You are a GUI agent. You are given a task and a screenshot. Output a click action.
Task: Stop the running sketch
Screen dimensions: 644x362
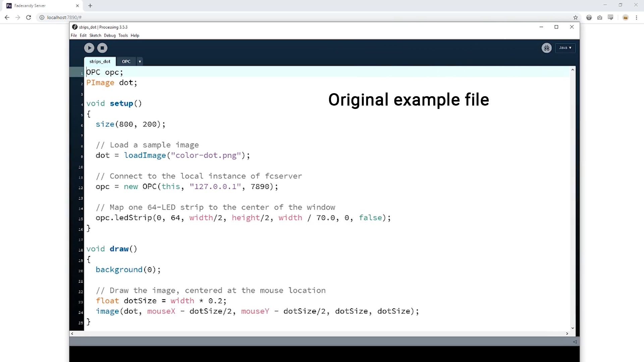click(102, 48)
